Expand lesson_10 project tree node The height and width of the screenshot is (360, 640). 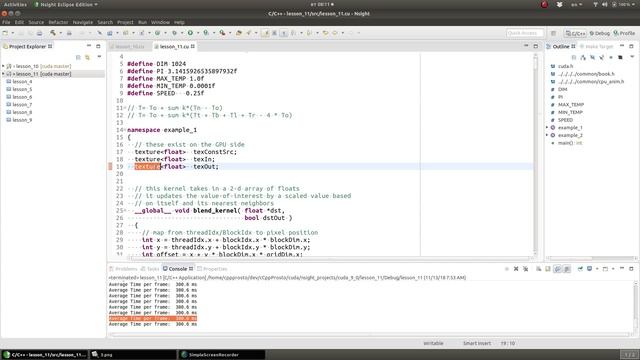pos(3,66)
